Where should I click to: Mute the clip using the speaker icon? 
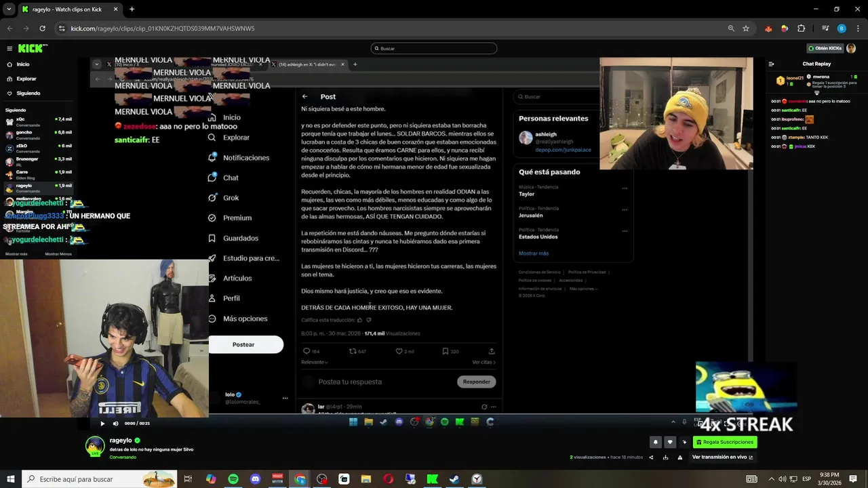(x=115, y=424)
